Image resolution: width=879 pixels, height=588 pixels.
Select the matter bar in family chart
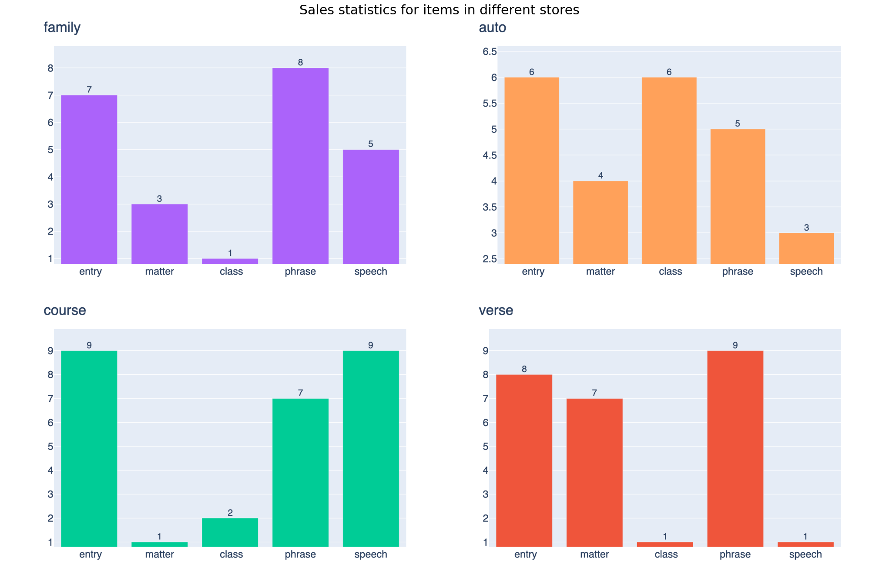[160, 234]
